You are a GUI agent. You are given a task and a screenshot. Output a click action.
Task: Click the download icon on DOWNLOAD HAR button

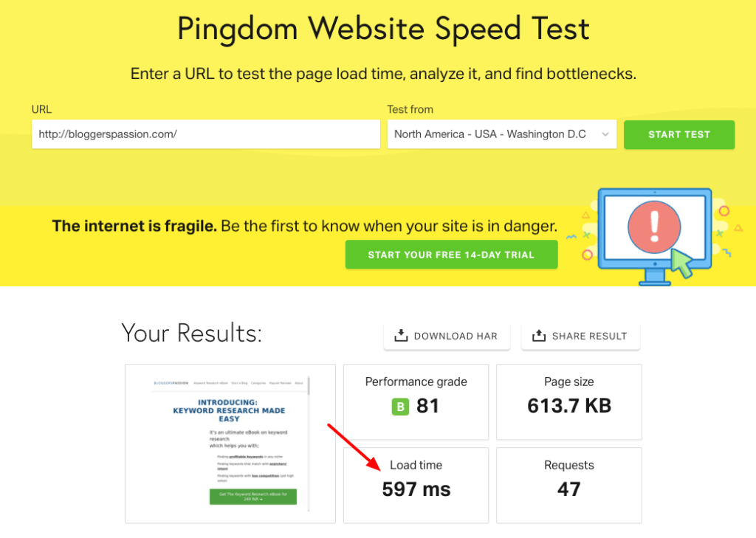tap(402, 336)
